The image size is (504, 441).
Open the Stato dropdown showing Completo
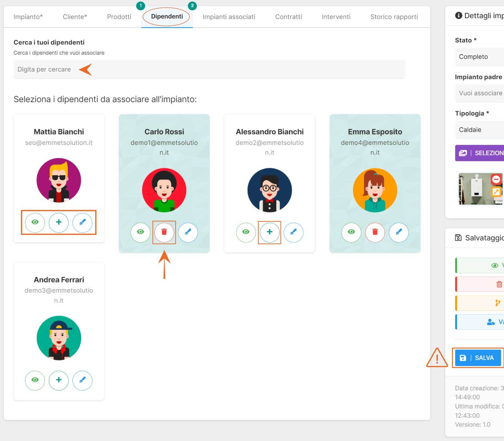pyautogui.click(x=479, y=57)
